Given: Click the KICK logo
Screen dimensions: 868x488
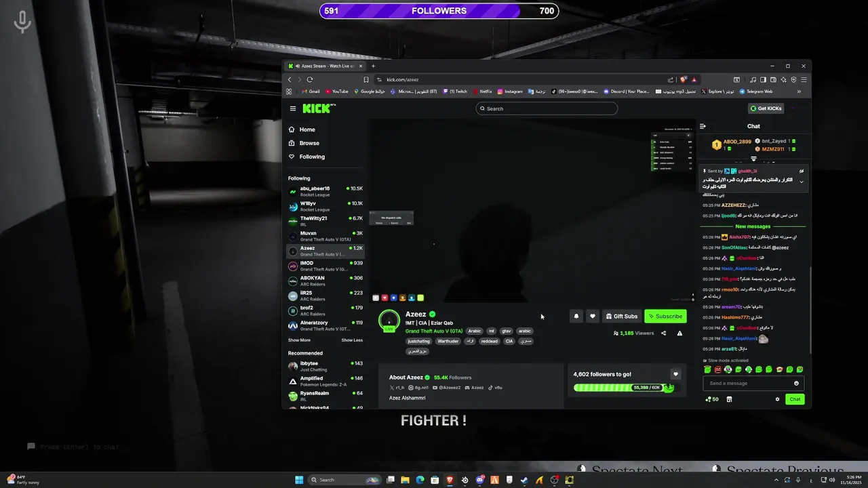Looking at the screenshot, I should tap(317, 108).
